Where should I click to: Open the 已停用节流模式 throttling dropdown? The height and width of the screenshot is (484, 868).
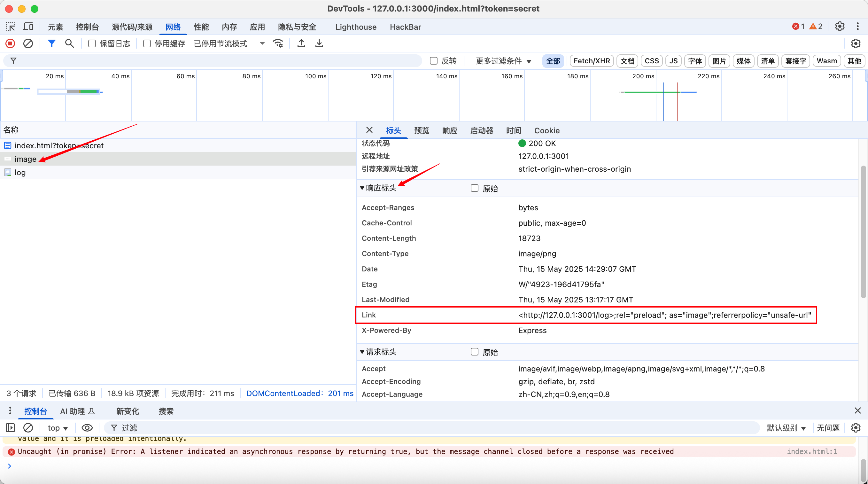[x=229, y=43]
